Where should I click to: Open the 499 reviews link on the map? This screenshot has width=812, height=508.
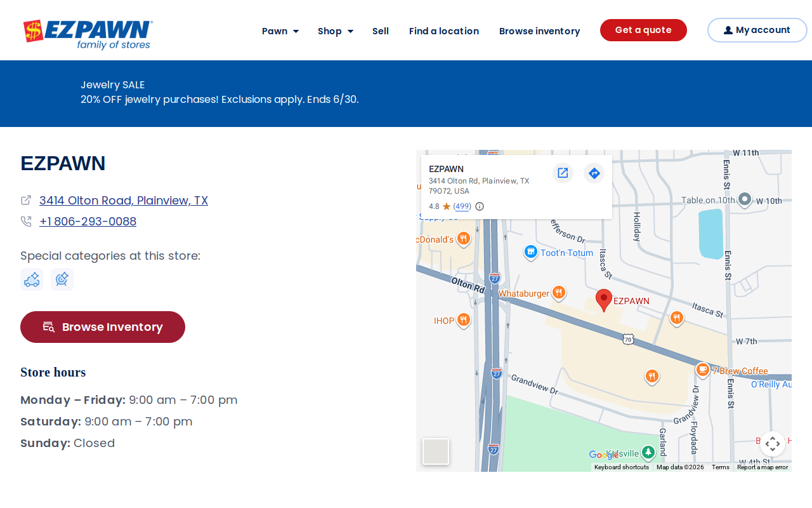pos(462,206)
